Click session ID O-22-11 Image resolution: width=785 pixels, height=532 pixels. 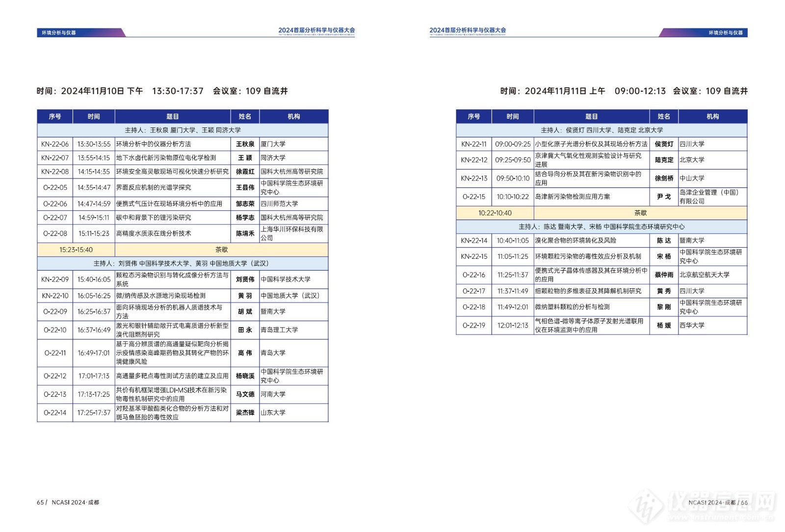tap(55, 353)
